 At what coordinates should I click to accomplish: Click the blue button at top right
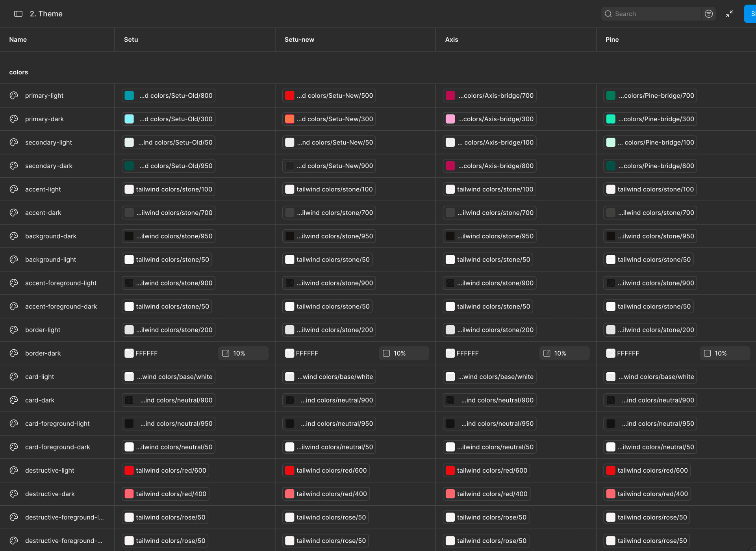(x=750, y=14)
